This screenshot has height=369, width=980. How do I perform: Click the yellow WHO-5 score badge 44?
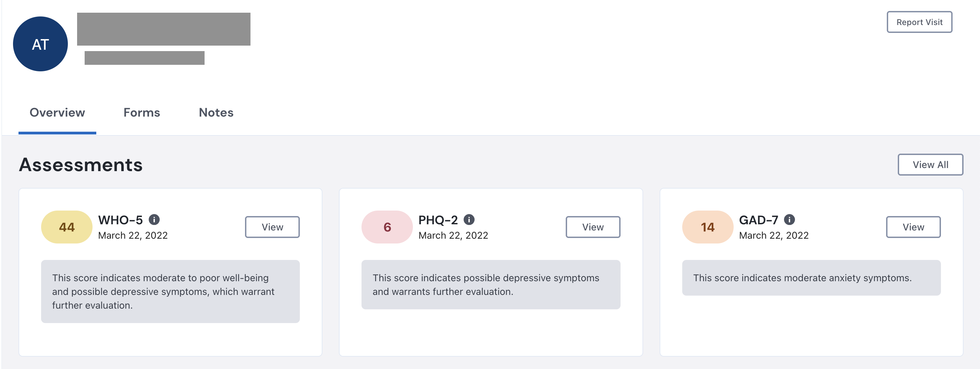coord(66,227)
